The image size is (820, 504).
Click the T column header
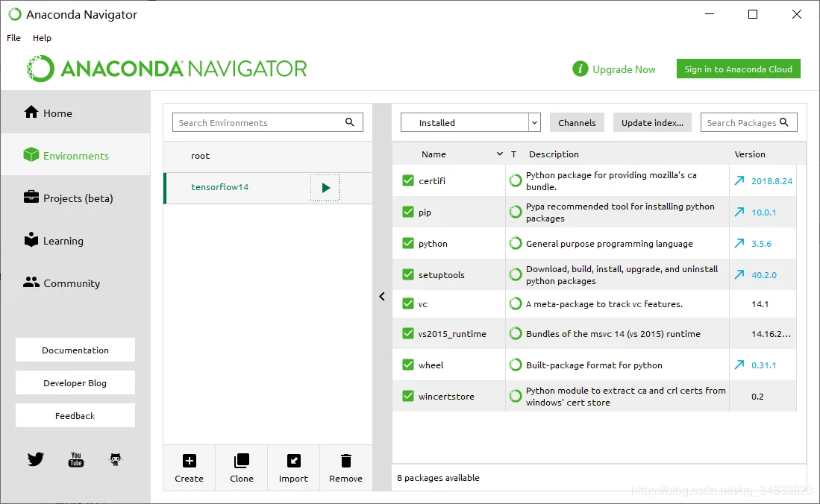coord(513,154)
